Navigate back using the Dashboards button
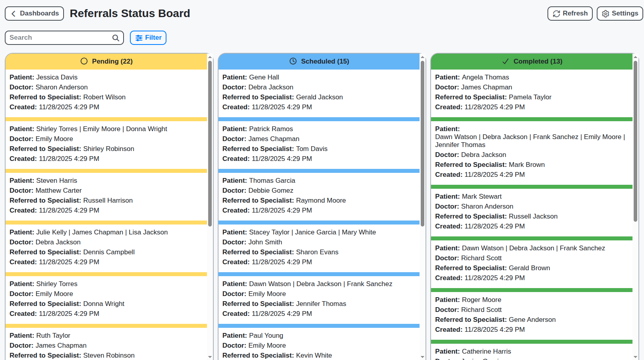The image size is (644, 360). coord(34,13)
